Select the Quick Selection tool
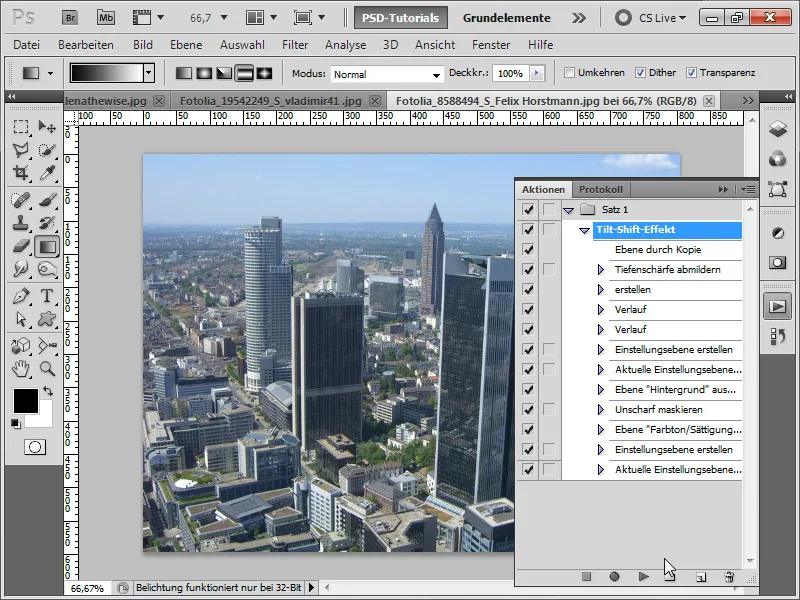 [47, 149]
